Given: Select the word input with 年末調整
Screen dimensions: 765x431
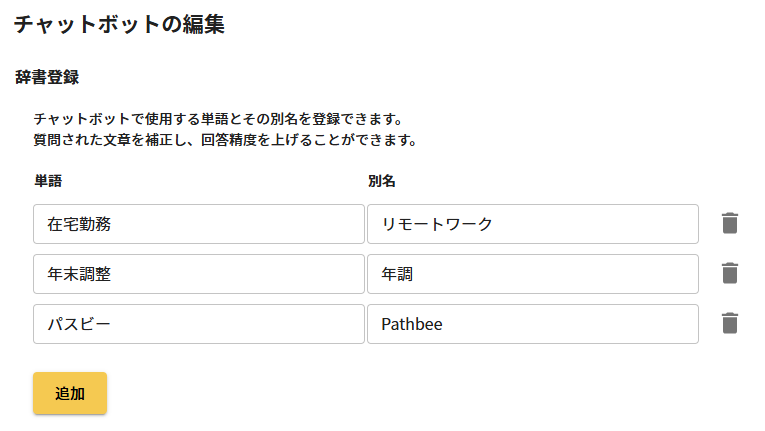Looking at the screenshot, I should [198, 274].
